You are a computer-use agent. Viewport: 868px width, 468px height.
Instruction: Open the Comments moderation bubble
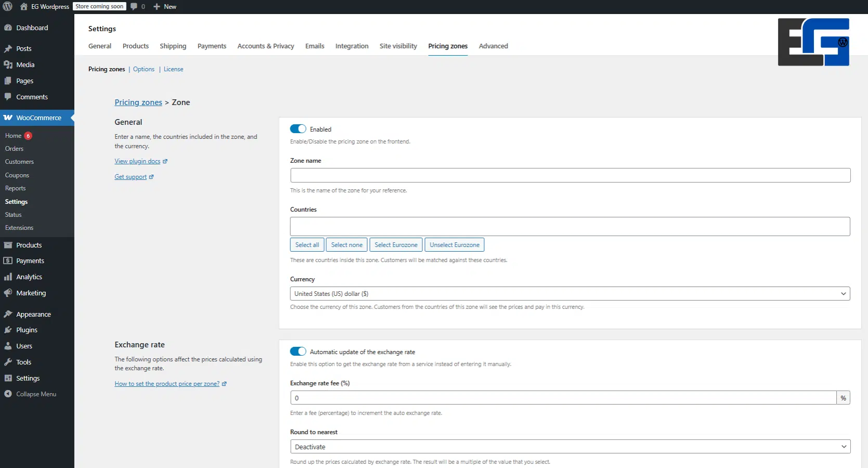137,7
